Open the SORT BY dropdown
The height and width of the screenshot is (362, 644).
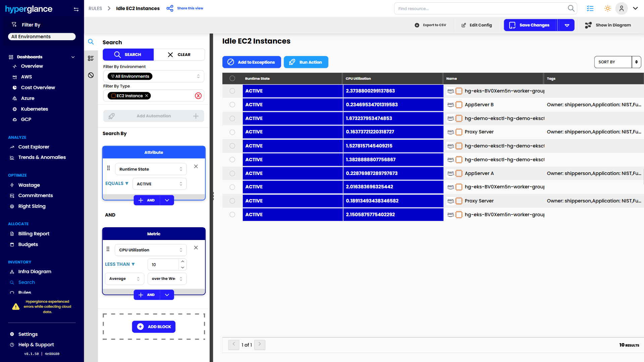coord(617,62)
